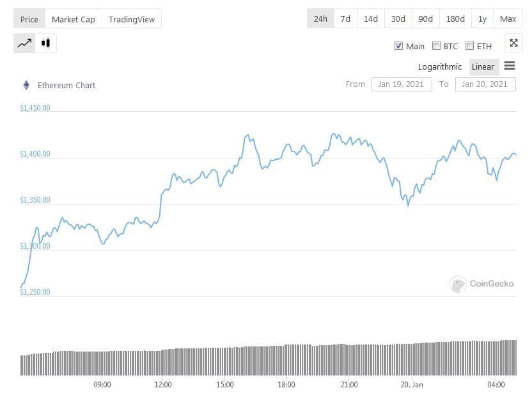Open the chart hamburger menu
The image size is (532, 395).
click(x=510, y=66)
